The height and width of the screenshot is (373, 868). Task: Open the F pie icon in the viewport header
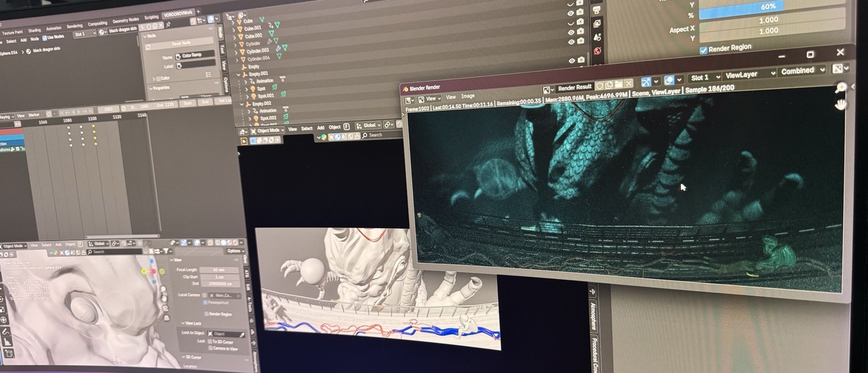[x=347, y=126]
